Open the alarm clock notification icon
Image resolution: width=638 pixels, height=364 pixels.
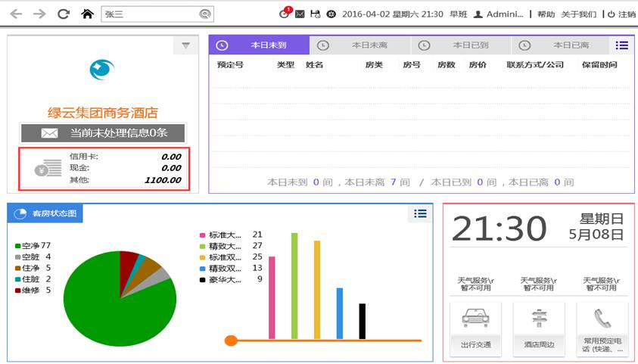click(x=285, y=13)
